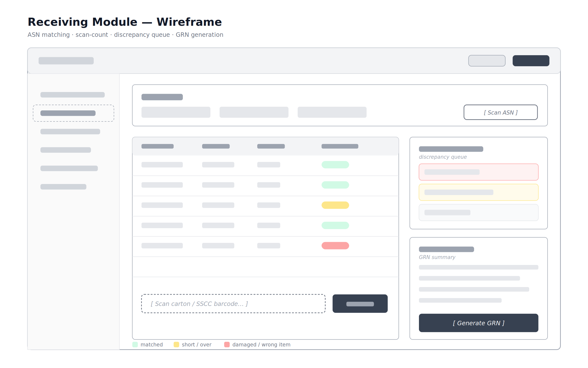
Task: Click the matched legend swatch
Action: (135, 344)
